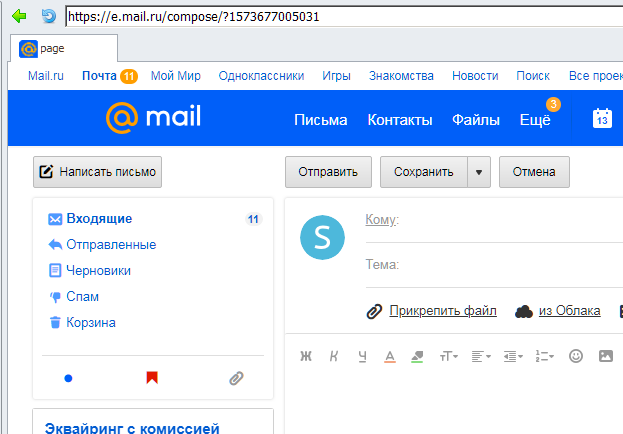This screenshot has height=434, width=623.
Task: Click the 11 unread counter in Входящие
Action: point(253,219)
